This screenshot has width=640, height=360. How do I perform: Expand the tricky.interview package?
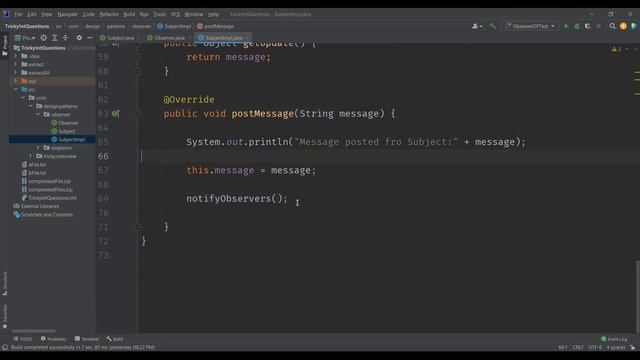coord(31,156)
